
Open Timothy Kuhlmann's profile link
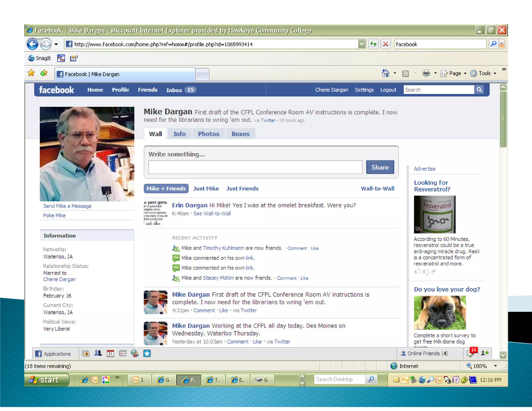[223, 248]
